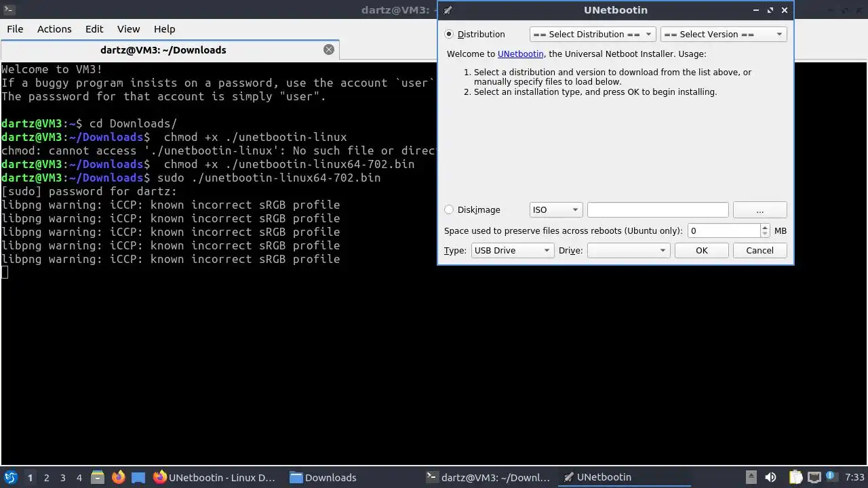This screenshot has height=488, width=868.
Task: Open the terminal View menu
Action: (128, 29)
